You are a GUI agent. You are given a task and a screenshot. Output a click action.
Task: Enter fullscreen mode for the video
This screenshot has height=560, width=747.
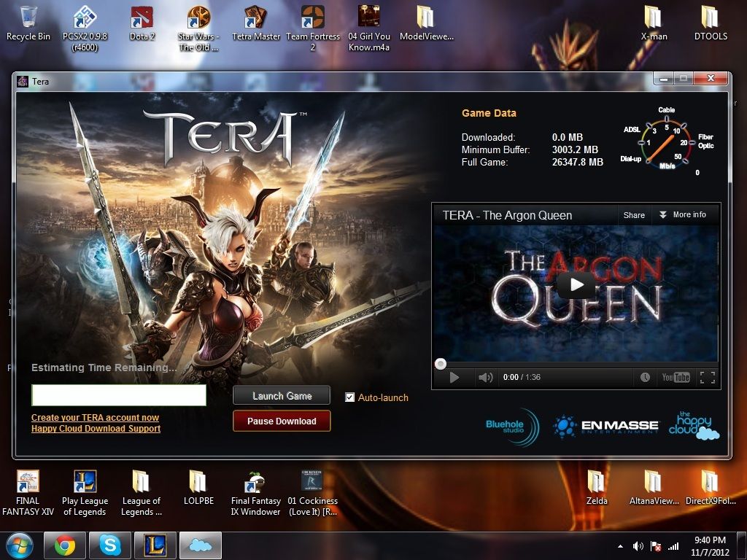point(707,378)
